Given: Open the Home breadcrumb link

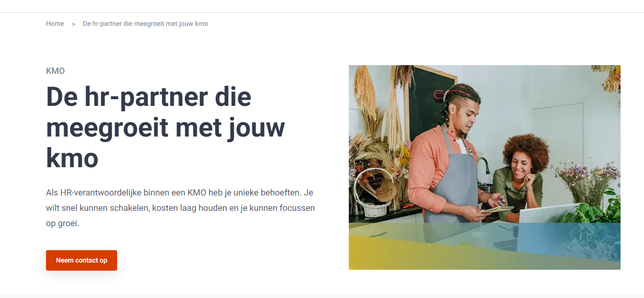Looking at the screenshot, I should (55, 23).
